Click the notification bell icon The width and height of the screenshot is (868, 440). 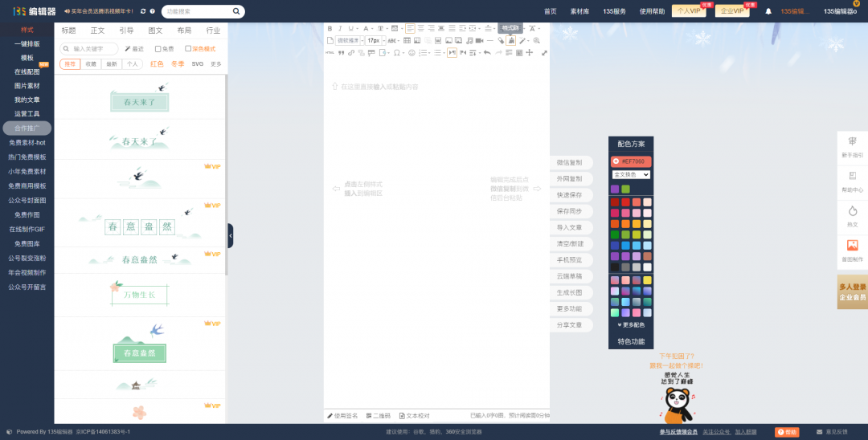click(x=768, y=11)
